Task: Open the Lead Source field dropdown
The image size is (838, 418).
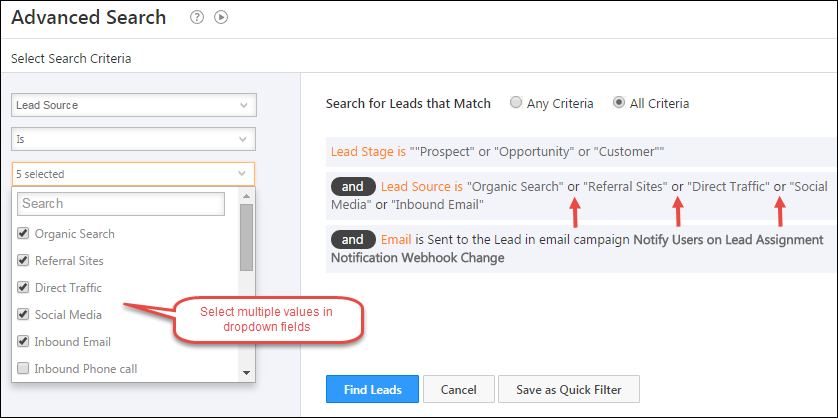Action: click(134, 105)
